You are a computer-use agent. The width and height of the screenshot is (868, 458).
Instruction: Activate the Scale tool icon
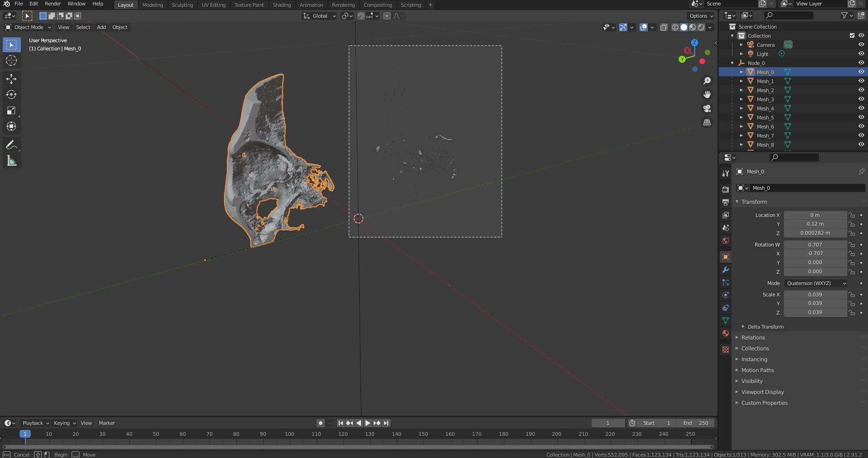pyautogui.click(x=11, y=111)
